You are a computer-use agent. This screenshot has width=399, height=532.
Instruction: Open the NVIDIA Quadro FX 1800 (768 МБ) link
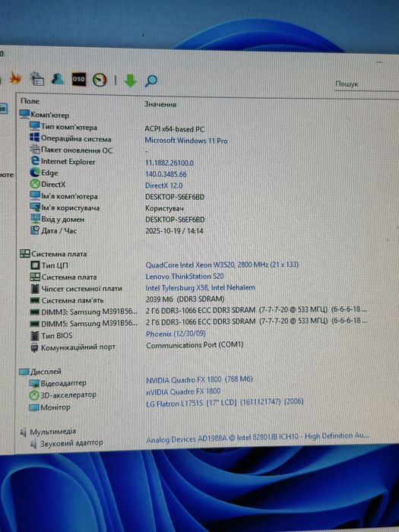pos(199,380)
